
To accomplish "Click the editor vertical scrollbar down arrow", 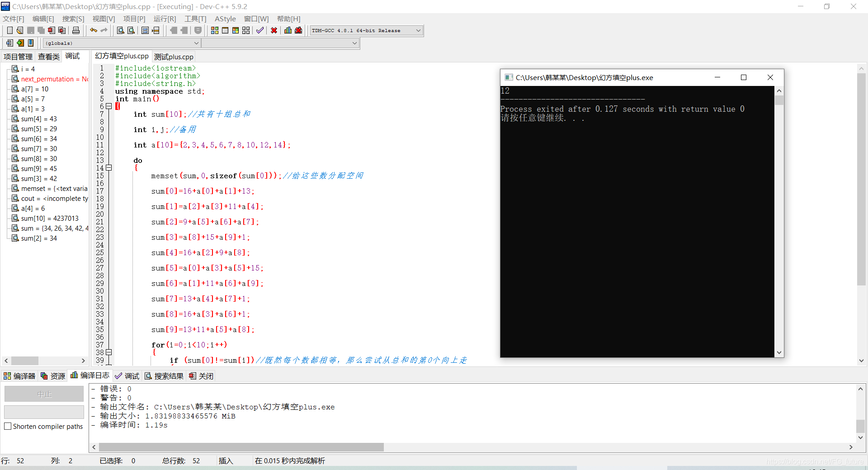I will point(861,361).
